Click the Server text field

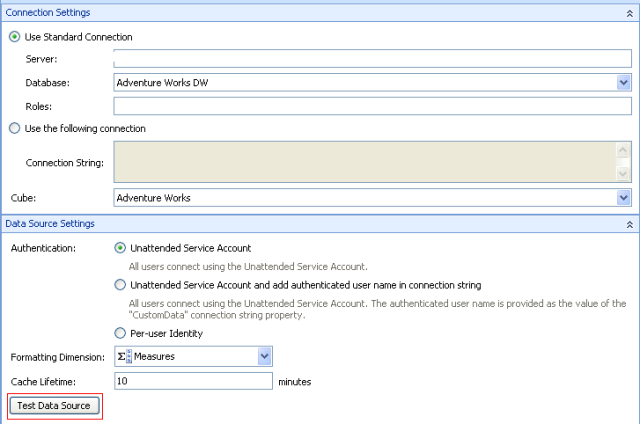click(372, 59)
